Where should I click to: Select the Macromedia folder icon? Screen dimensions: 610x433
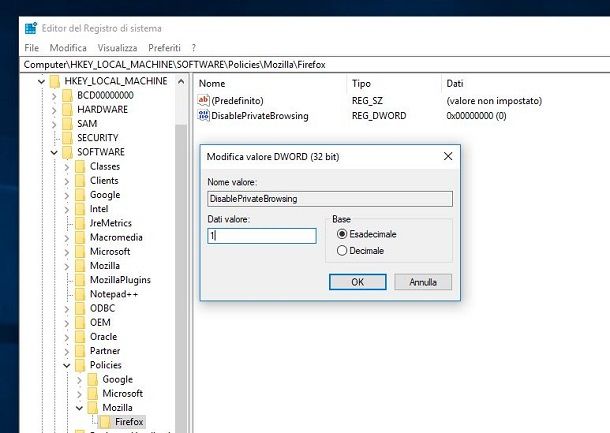80,237
